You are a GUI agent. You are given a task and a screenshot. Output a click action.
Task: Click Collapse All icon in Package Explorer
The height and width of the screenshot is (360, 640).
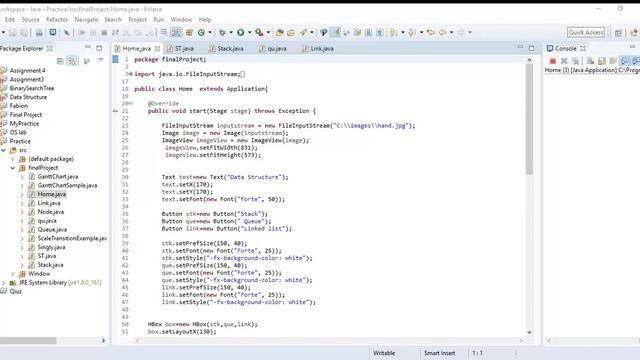click(60, 61)
